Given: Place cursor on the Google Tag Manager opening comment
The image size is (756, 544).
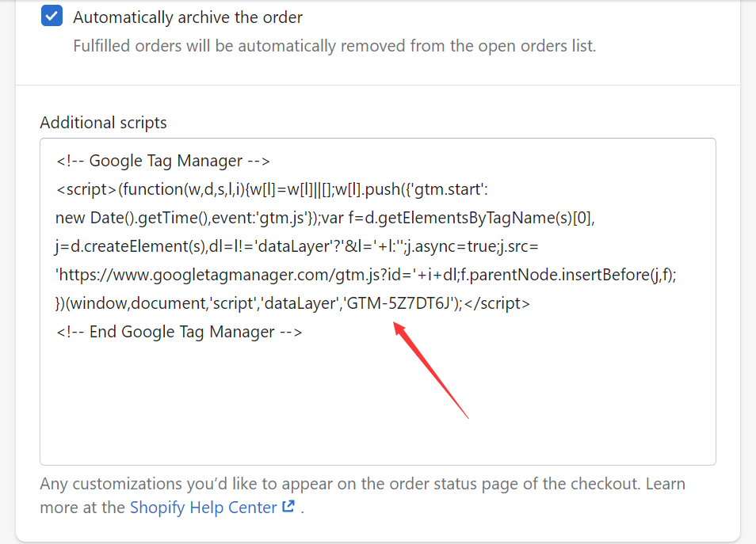Looking at the screenshot, I should 163,161.
